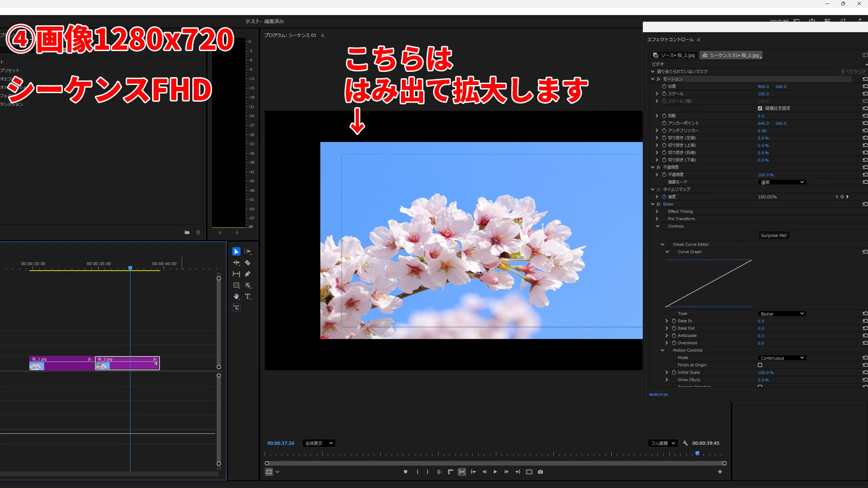The image size is (868, 488).
Task: Click the 960.0 position value
Action: click(763, 87)
